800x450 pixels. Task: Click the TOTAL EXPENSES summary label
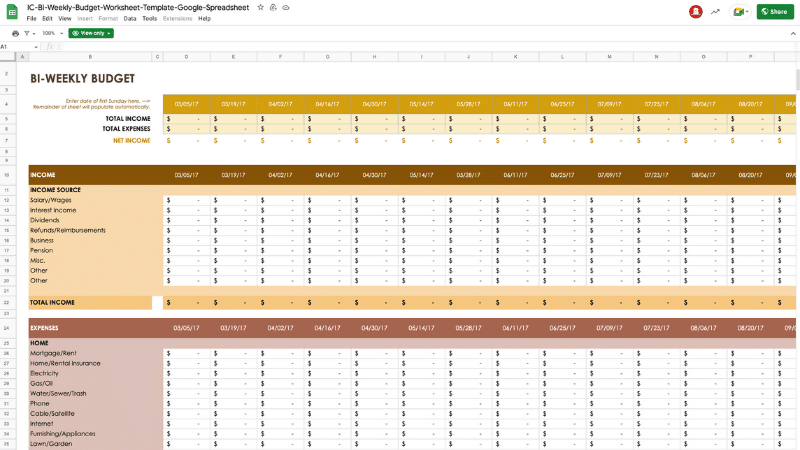pyautogui.click(x=126, y=129)
